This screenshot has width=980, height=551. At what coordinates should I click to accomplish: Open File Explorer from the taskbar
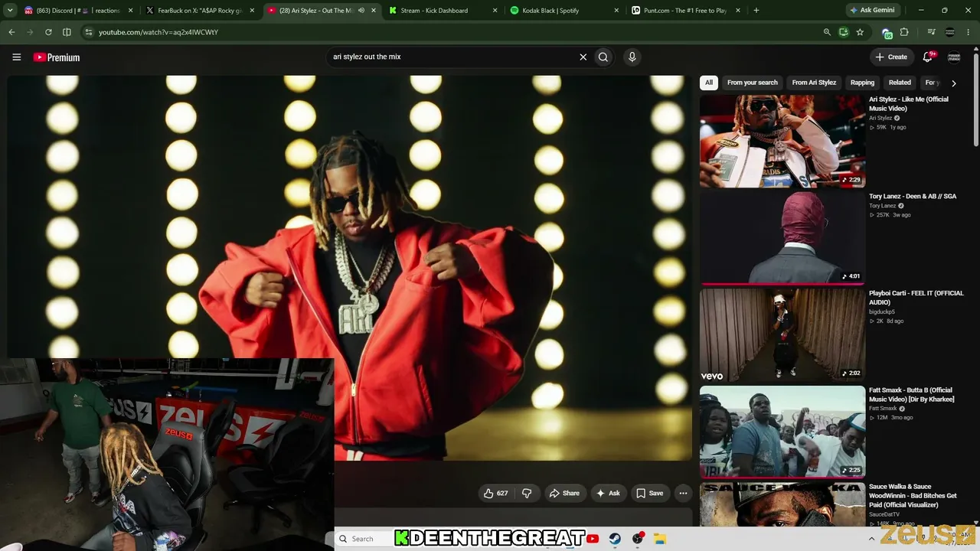[660, 539]
